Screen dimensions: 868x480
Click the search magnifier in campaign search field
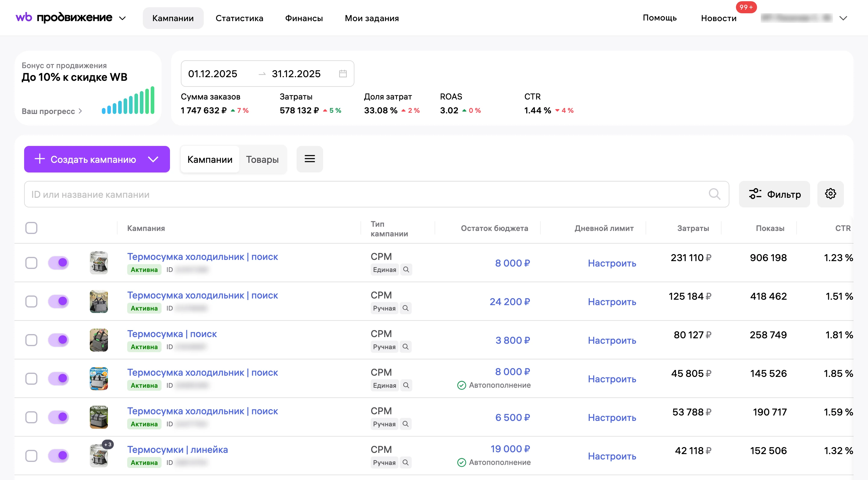tap(714, 194)
